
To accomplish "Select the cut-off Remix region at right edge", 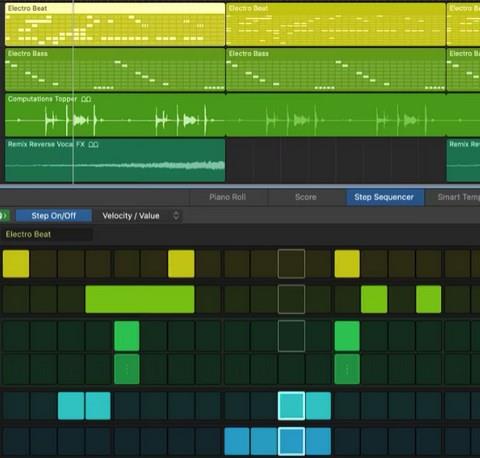I will pyautogui.click(x=463, y=160).
